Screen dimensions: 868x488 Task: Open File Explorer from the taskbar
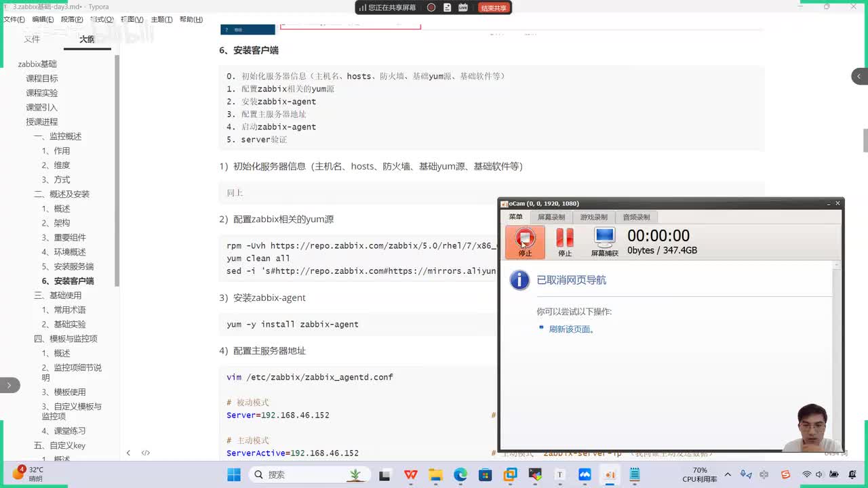(435, 474)
